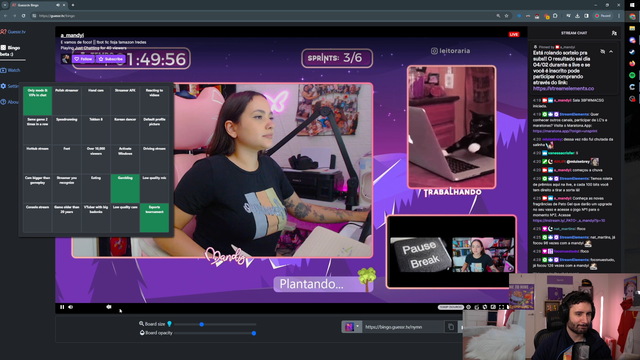Open the streamelements link in the pinned message

(x=563, y=89)
